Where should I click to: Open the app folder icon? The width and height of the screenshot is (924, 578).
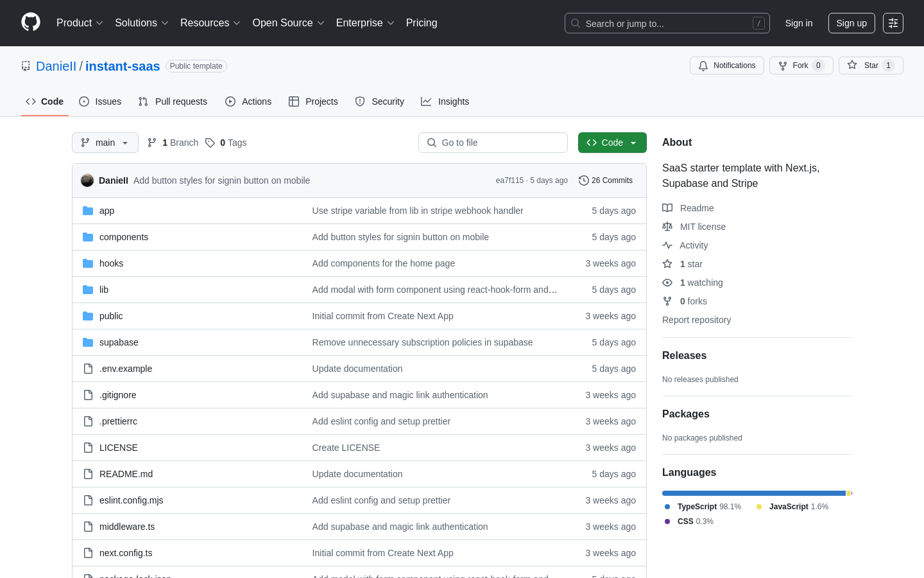88,211
